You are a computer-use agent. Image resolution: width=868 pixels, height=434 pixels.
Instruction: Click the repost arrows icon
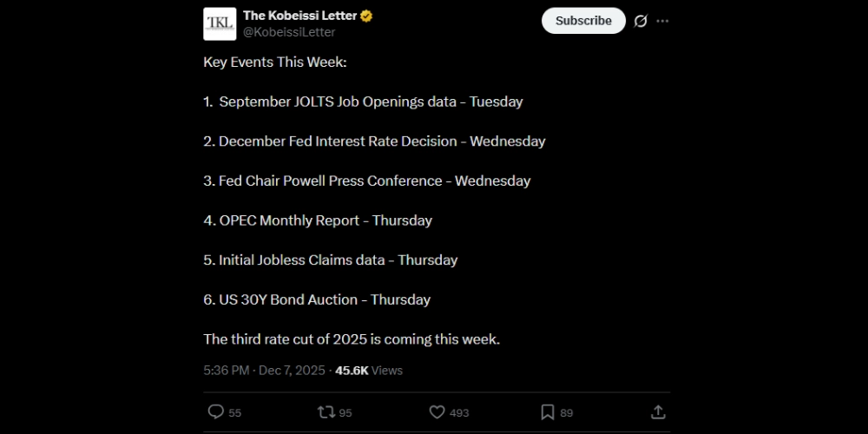(326, 412)
